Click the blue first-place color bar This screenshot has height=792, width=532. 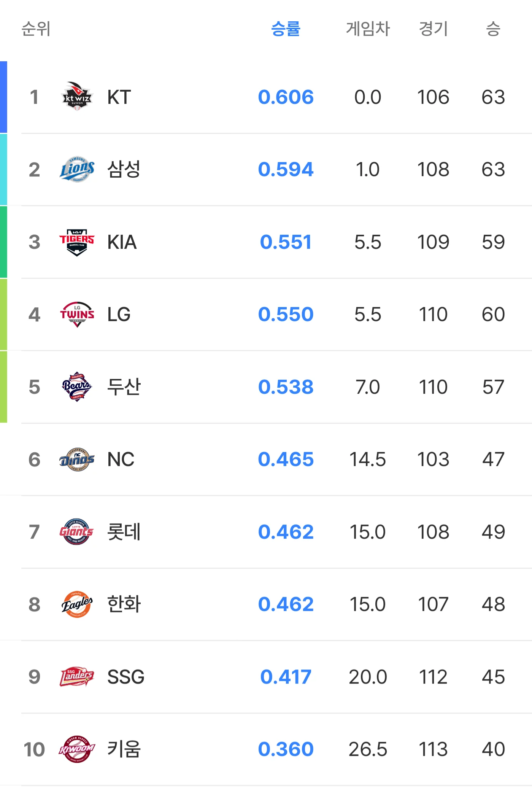tap(3, 97)
